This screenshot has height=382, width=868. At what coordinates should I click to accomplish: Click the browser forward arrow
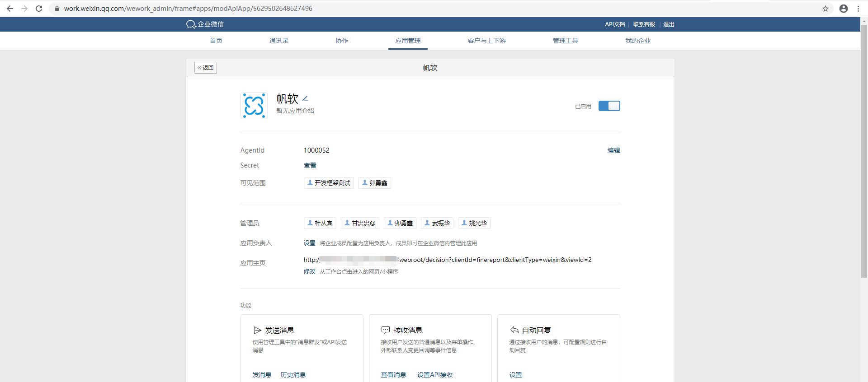pyautogui.click(x=24, y=9)
